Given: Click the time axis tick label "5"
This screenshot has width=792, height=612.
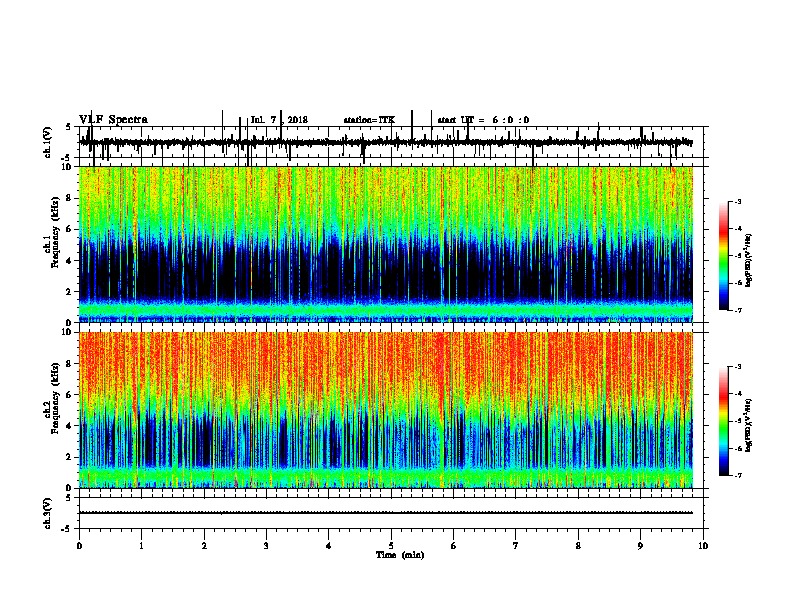Looking at the screenshot, I should tap(391, 546).
